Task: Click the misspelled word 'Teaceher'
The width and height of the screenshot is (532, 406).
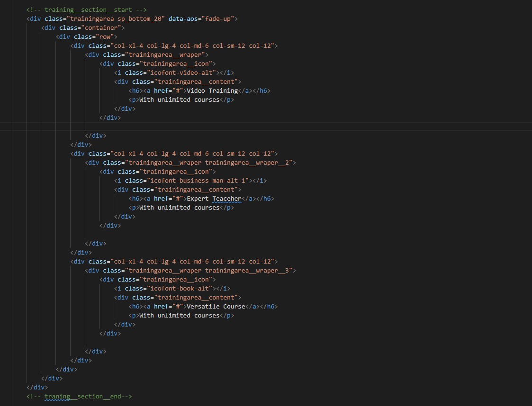Action: point(227,199)
